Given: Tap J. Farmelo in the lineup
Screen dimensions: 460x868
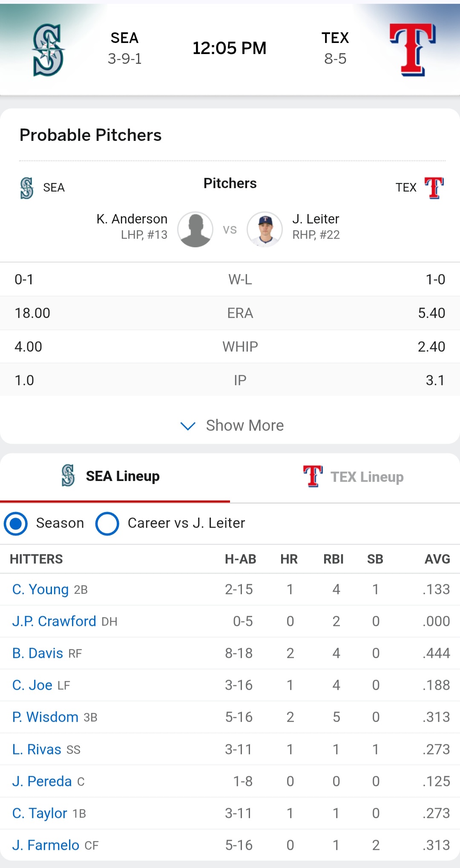Looking at the screenshot, I should 46,845.
